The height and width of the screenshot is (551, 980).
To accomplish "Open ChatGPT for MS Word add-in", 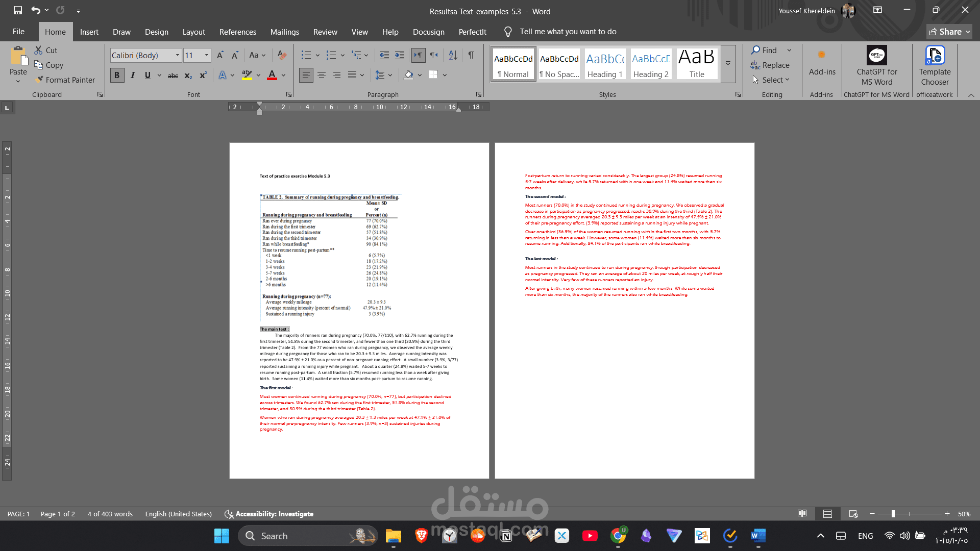I will (x=877, y=66).
